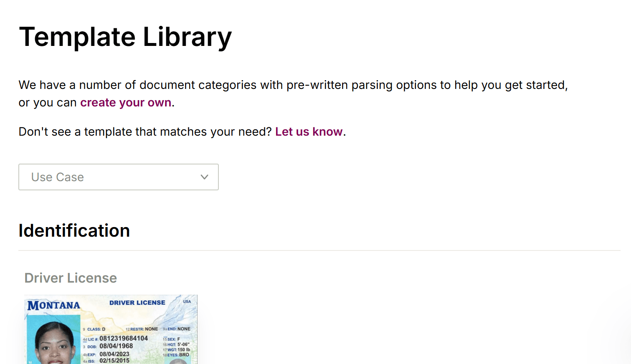Screen dimensions: 631x364
Task: Click the EXP date on the license preview
Action: click(114, 354)
